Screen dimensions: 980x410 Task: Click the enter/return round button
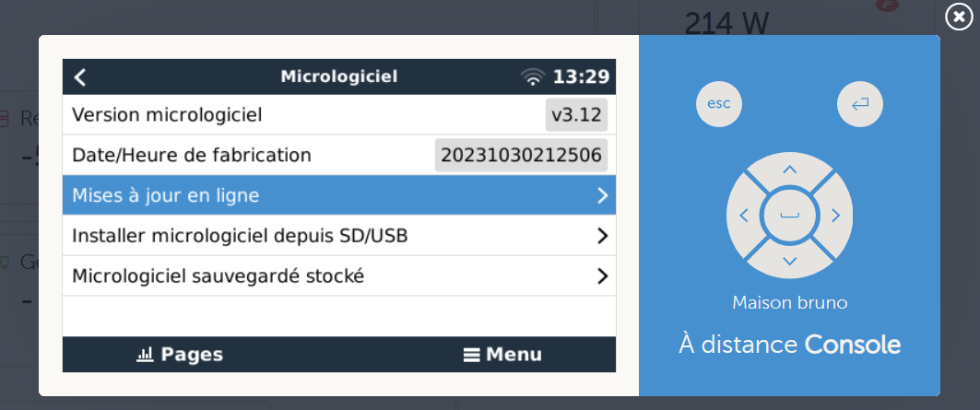click(860, 104)
